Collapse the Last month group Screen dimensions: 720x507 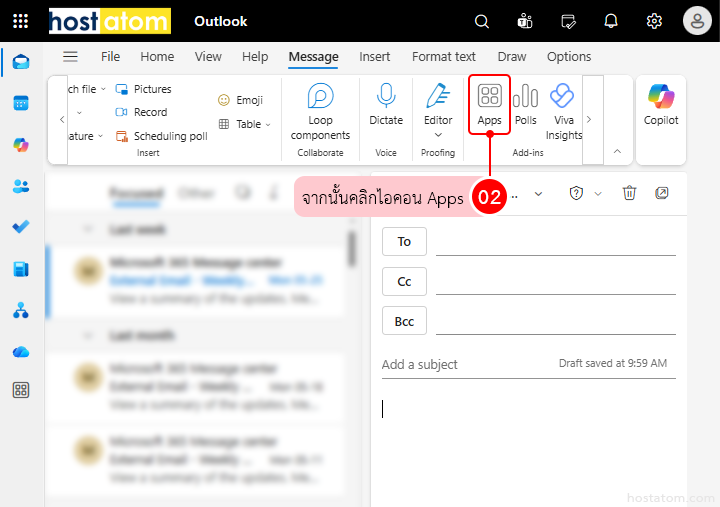(x=88, y=335)
